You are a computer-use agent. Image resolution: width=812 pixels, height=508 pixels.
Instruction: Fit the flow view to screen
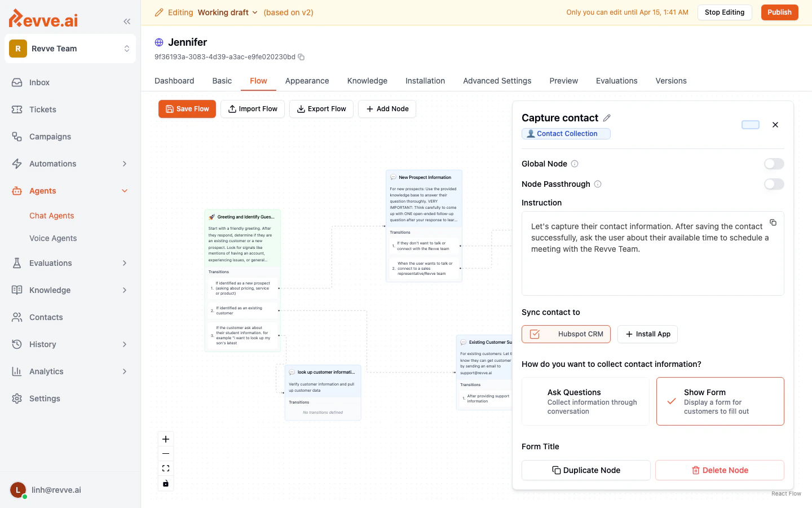coord(166,468)
